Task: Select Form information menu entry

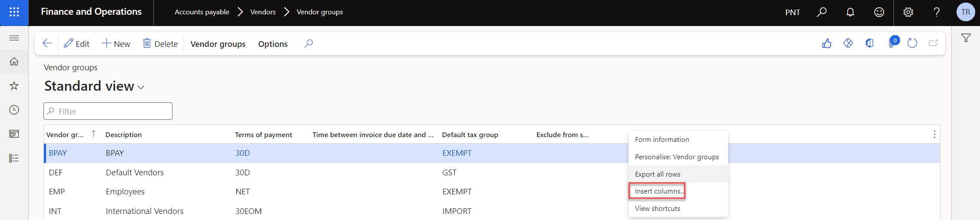Action: [678, 139]
